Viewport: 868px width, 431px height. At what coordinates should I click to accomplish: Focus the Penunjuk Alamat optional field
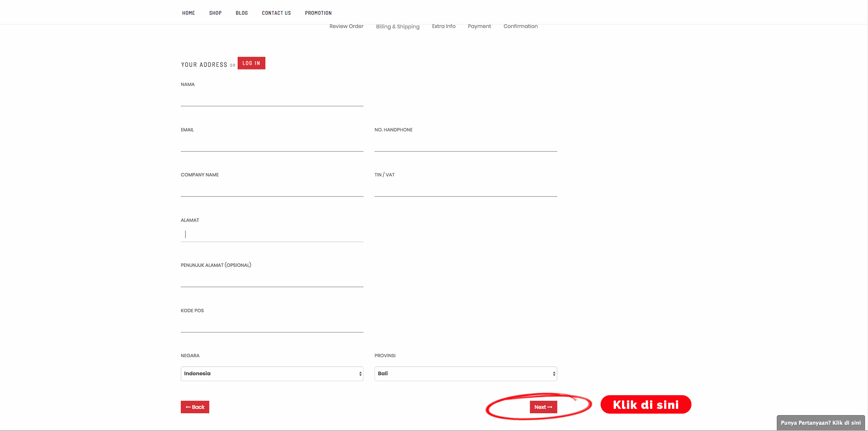tap(272, 280)
